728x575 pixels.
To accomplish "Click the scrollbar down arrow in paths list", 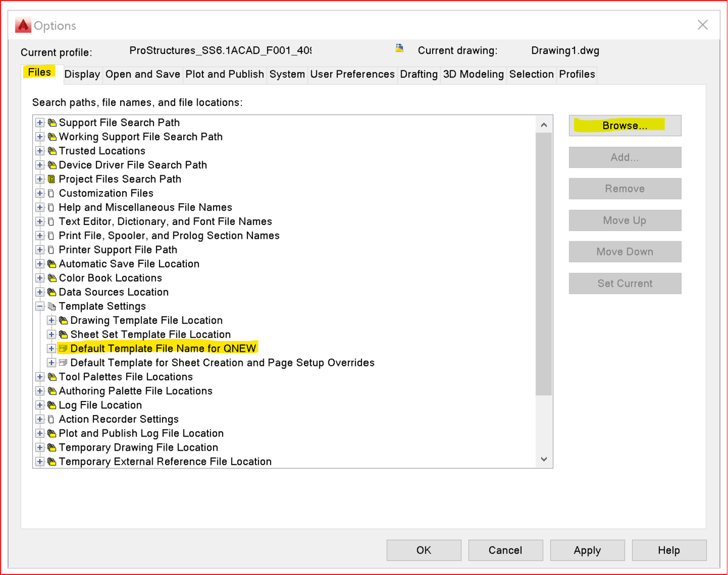I will coord(544,460).
